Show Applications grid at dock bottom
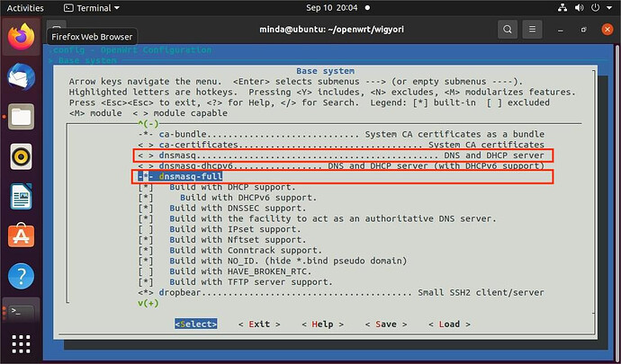621x364 pixels. coord(21,344)
